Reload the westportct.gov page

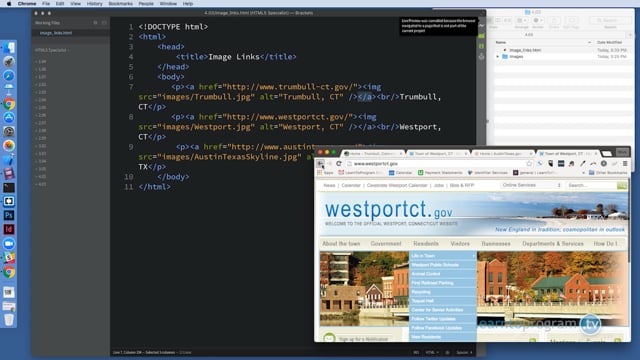coord(339,164)
